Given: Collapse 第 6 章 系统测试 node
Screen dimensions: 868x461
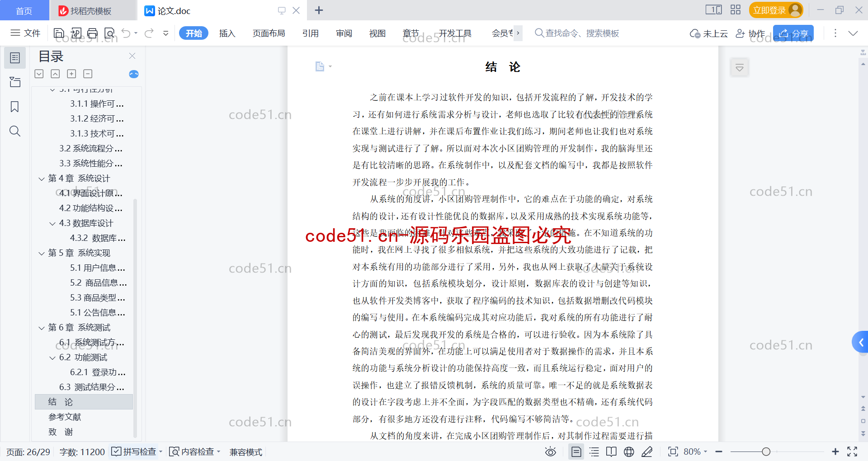Looking at the screenshot, I should (x=42, y=328).
